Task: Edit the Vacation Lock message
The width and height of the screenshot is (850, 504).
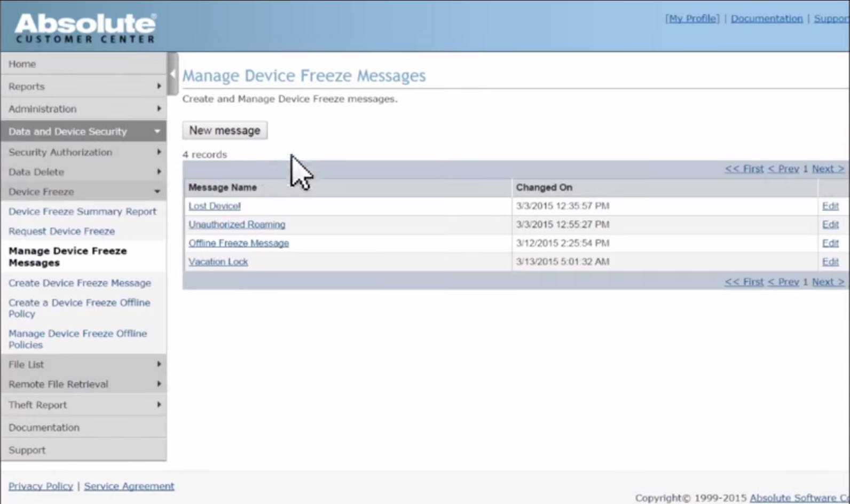Action: click(x=830, y=262)
